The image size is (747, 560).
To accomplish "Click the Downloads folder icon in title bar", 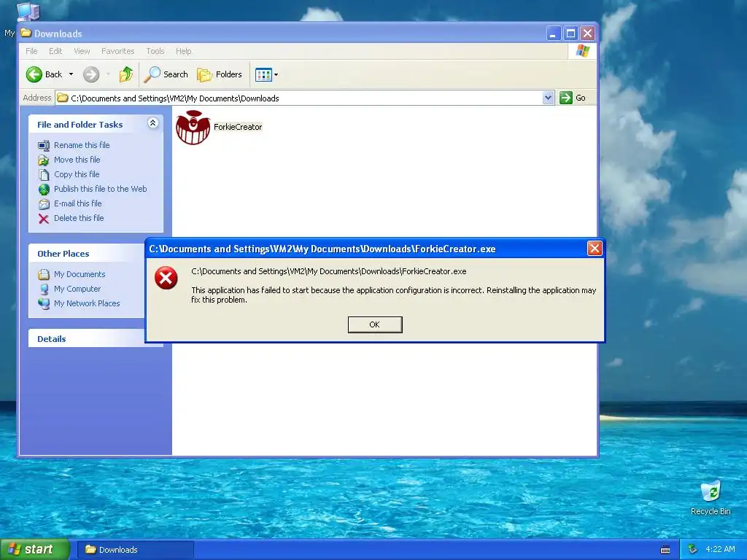I will click(26, 33).
